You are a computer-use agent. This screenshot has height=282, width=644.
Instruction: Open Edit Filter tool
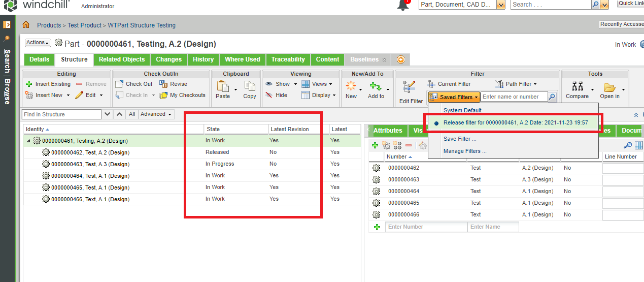pos(410,87)
